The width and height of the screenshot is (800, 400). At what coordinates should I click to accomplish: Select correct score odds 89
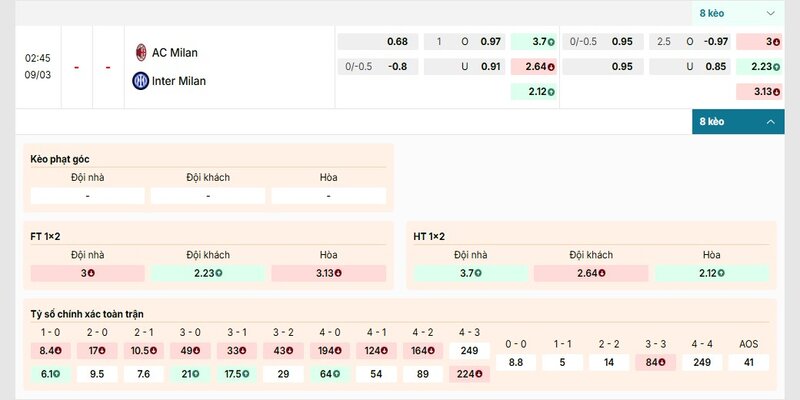[423, 374]
